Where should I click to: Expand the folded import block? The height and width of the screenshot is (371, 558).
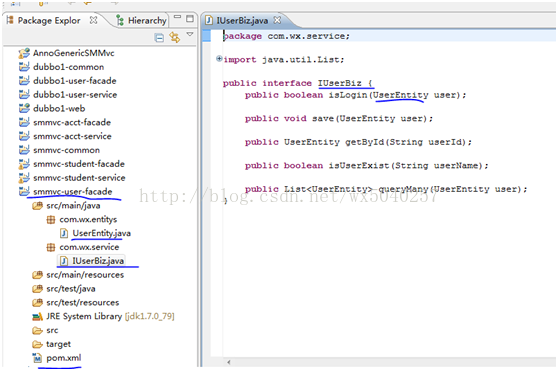219,58
